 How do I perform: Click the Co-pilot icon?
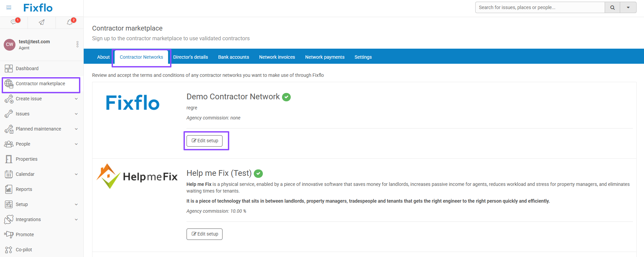point(9,250)
